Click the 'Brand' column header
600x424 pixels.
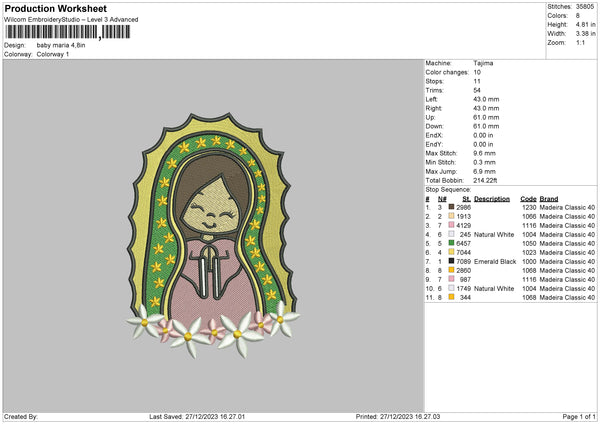coord(549,199)
